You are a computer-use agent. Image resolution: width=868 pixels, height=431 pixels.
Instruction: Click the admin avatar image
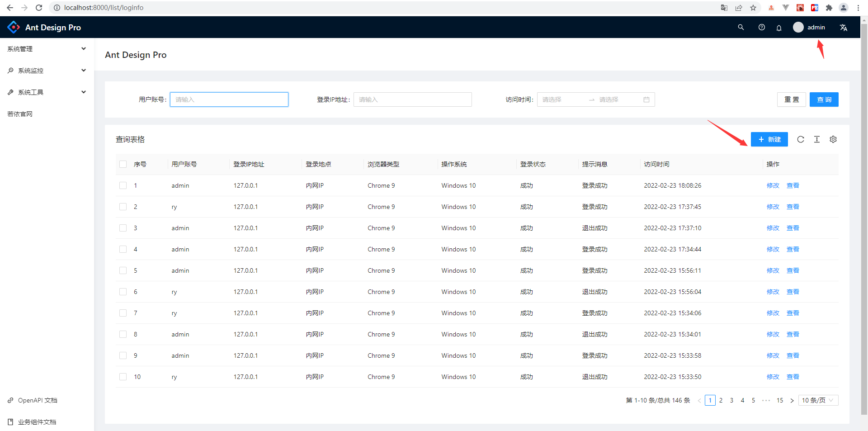(x=798, y=27)
